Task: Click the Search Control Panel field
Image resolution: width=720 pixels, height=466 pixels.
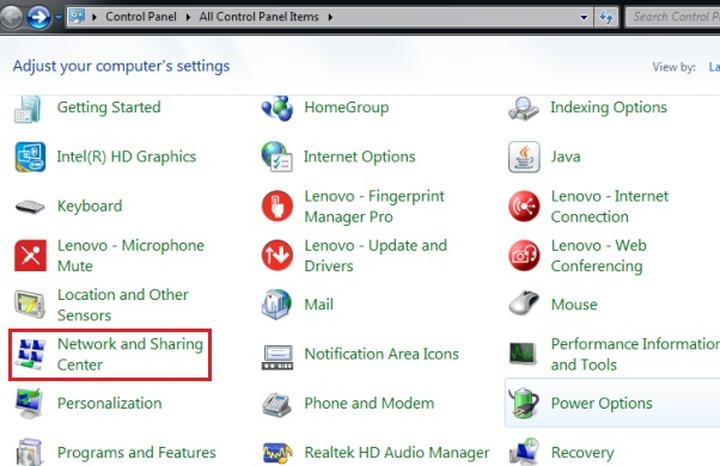Action: (673, 17)
